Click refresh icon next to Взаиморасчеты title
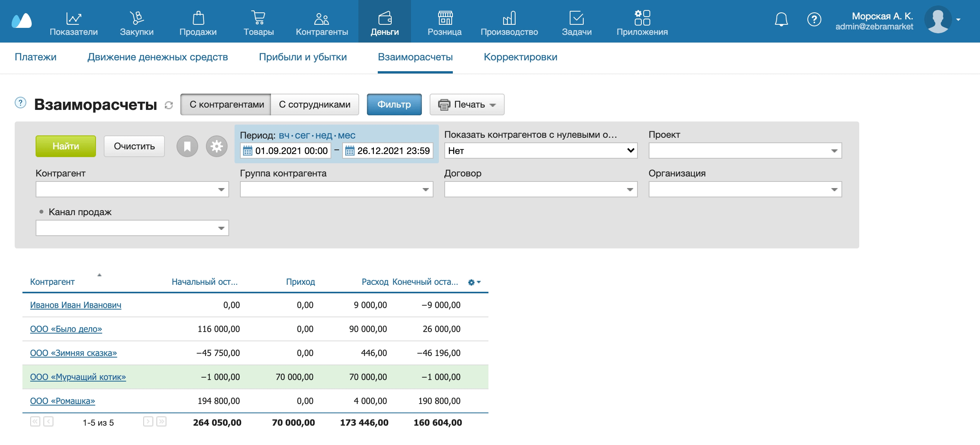 click(x=169, y=105)
